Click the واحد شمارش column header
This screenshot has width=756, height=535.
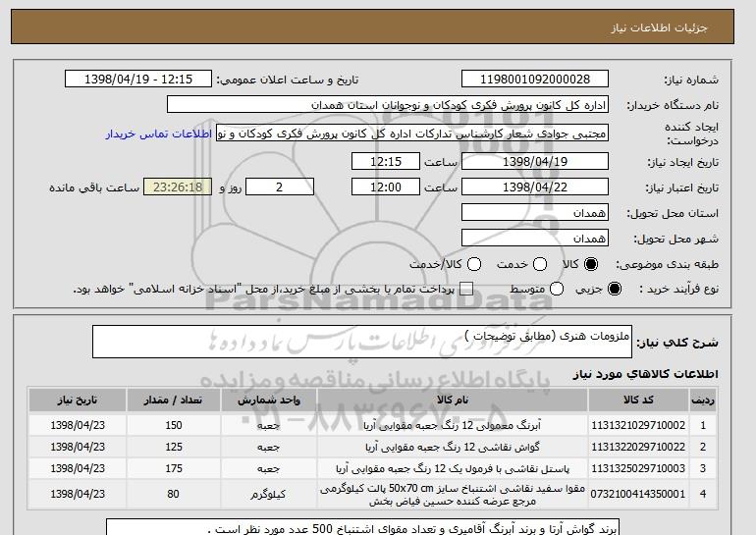click(269, 401)
